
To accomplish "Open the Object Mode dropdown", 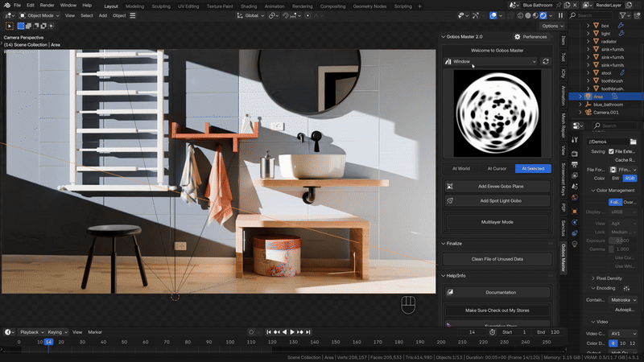I will (x=39, y=15).
